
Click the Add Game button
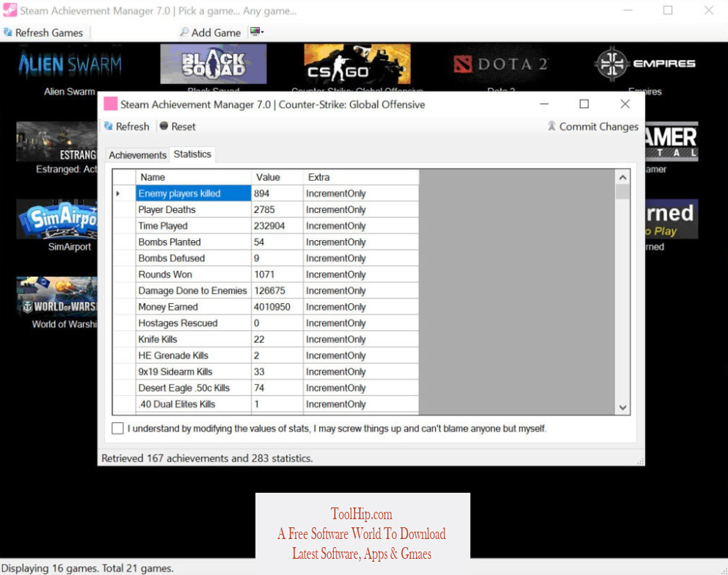point(211,32)
